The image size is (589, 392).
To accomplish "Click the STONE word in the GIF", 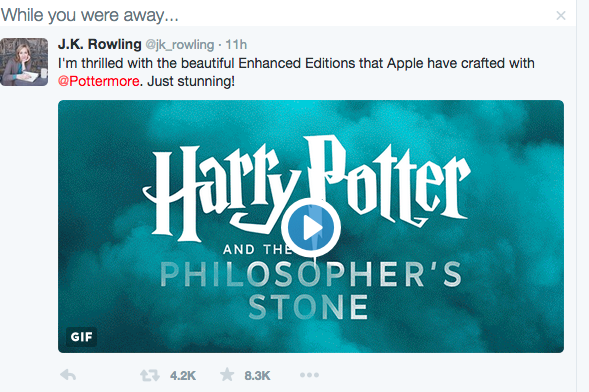I will tap(308, 307).
